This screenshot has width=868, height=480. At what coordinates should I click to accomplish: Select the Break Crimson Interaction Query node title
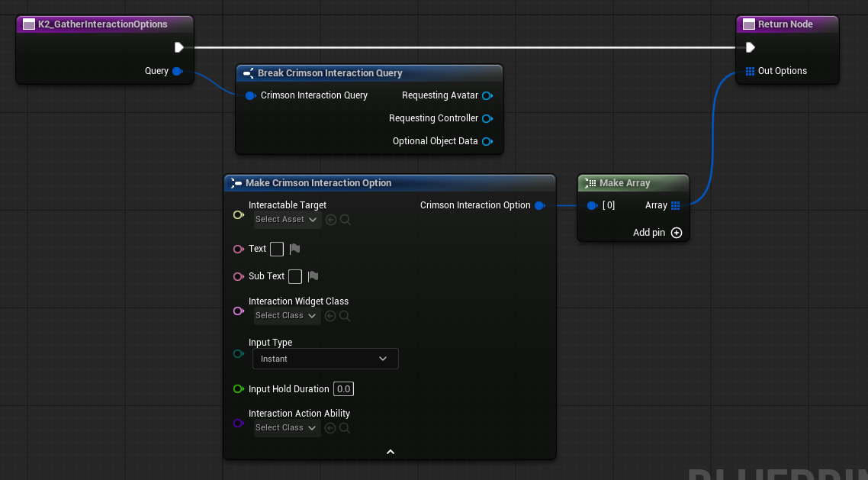tap(330, 73)
